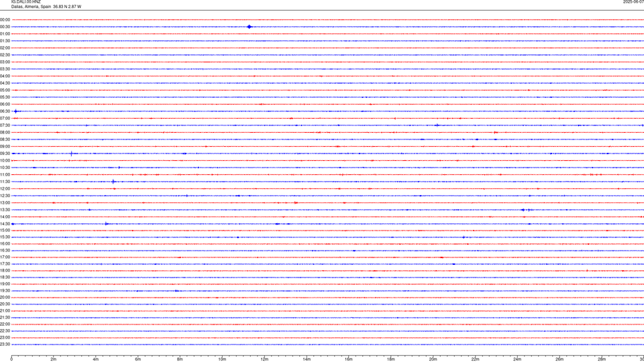This screenshot has width=644, height=362.
Task: Select the 18:00 row time label
Action: click(x=5, y=271)
